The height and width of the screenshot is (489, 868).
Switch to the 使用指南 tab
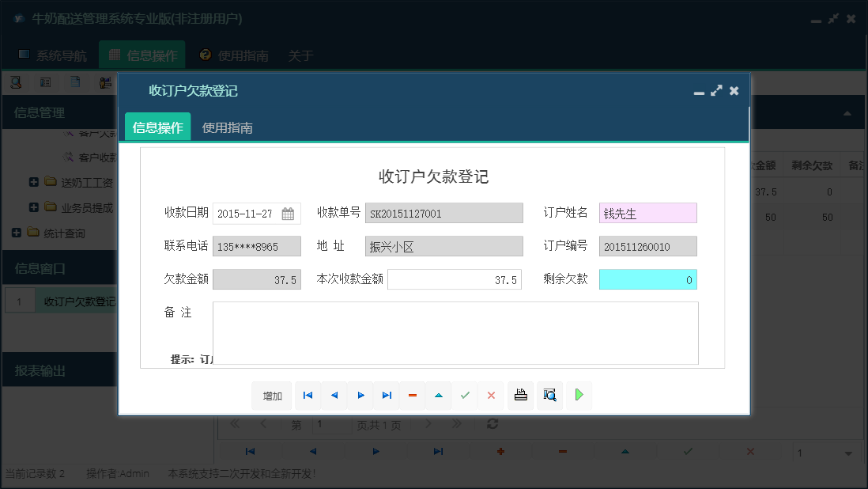point(227,126)
